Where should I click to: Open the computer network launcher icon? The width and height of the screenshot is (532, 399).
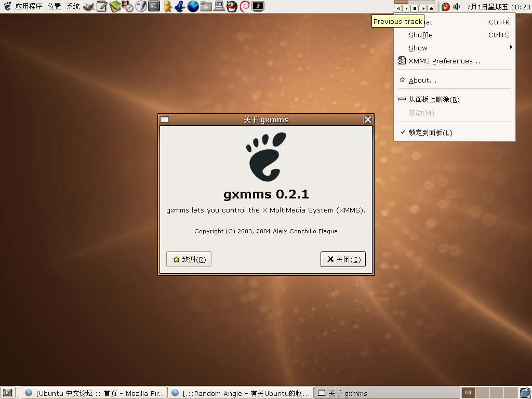click(x=219, y=6)
